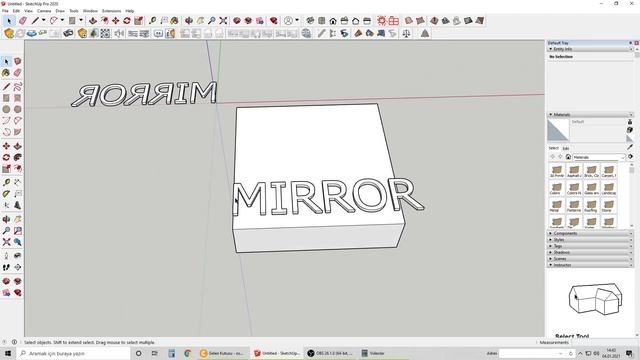Select the Paint Bucket in left toolbar
640x360 pixels.
(x=6, y=73)
